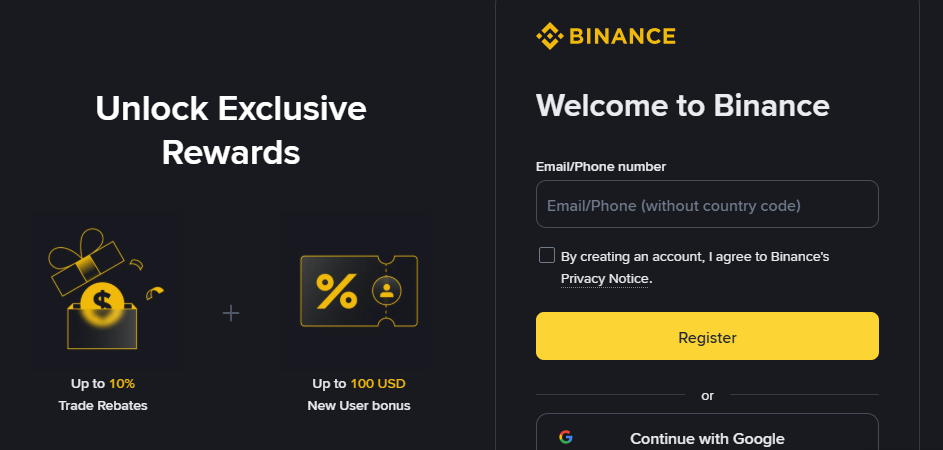Click the 'By creating an account' agreement text
The height and width of the screenshot is (450, 943).
pyautogui.click(x=695, y=257)
